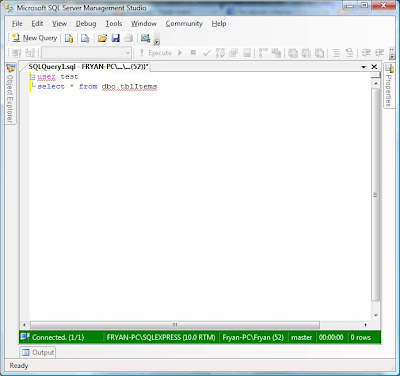Screen dimensions: 400x376
Task: Parse the query with the checkmark icon
Action: pos(207,53)
